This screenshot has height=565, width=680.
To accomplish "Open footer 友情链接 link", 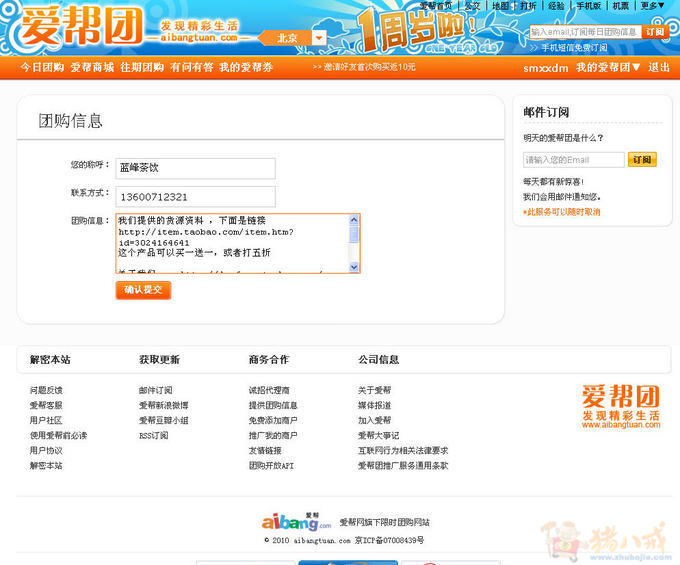I will click(265, 451).
